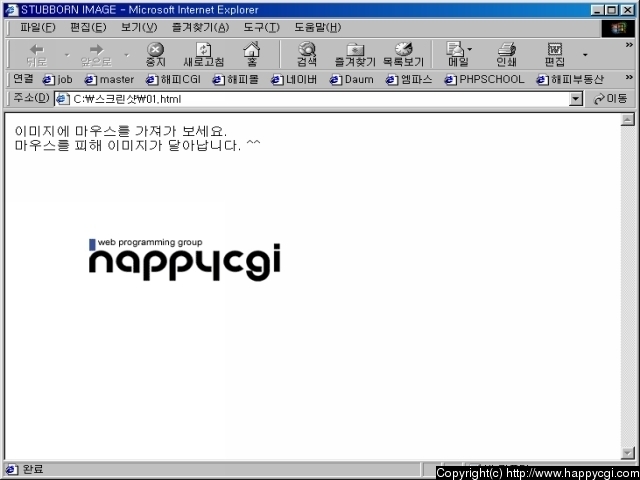
Task: Click the Edit (편집) toolbar icon
Action: click(555, 54)
